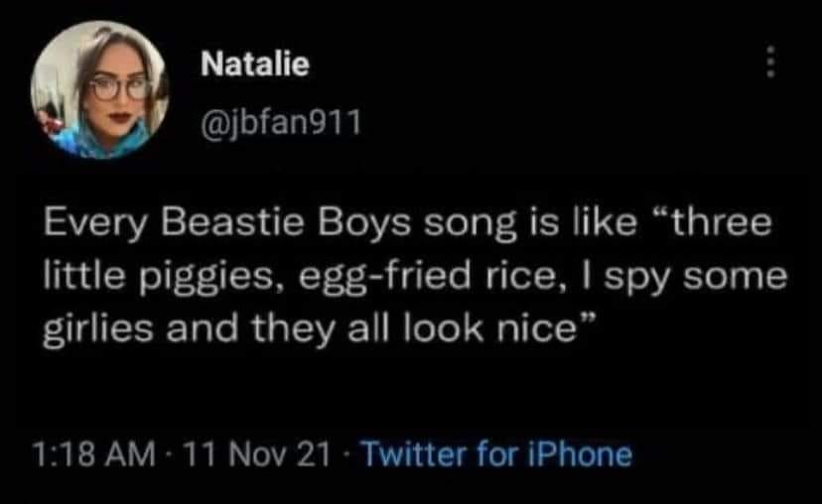Click the glasses in the profile photo

coord(119,88)
